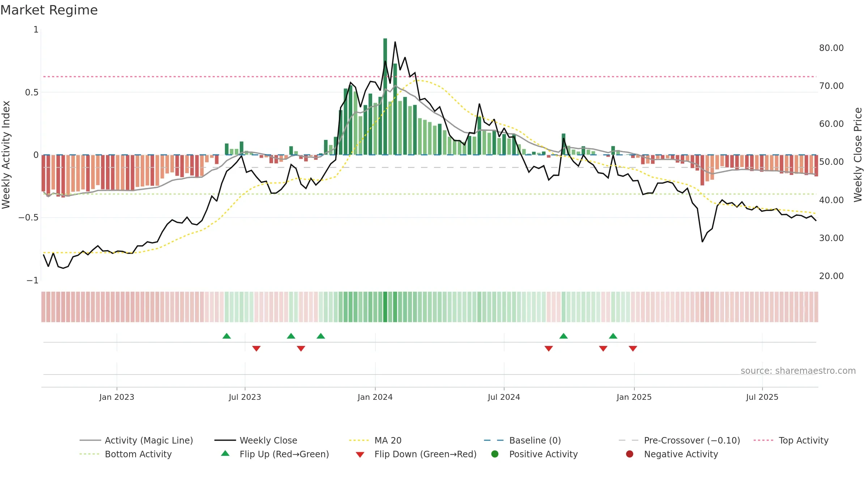Screen dimensions: 868x488
Task: Click the 20.00 price axis label
Action: (831, 276)
